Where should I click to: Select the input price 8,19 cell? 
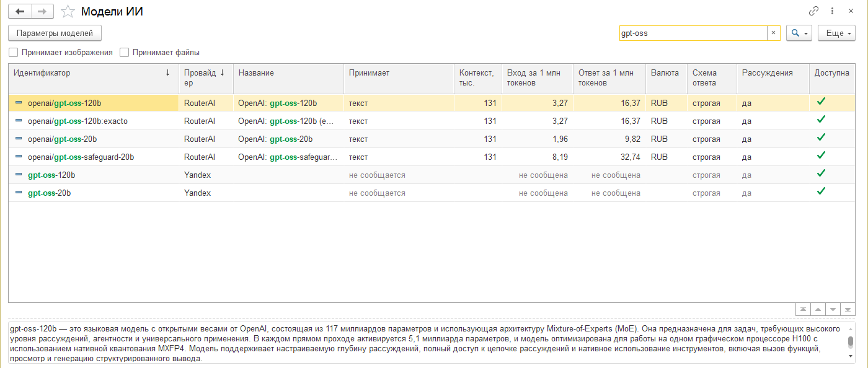pos(538,157)
